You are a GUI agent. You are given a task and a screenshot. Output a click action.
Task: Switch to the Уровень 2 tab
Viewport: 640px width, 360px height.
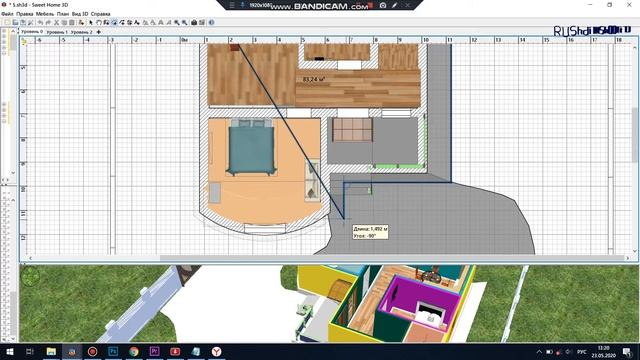pos(81,31)
